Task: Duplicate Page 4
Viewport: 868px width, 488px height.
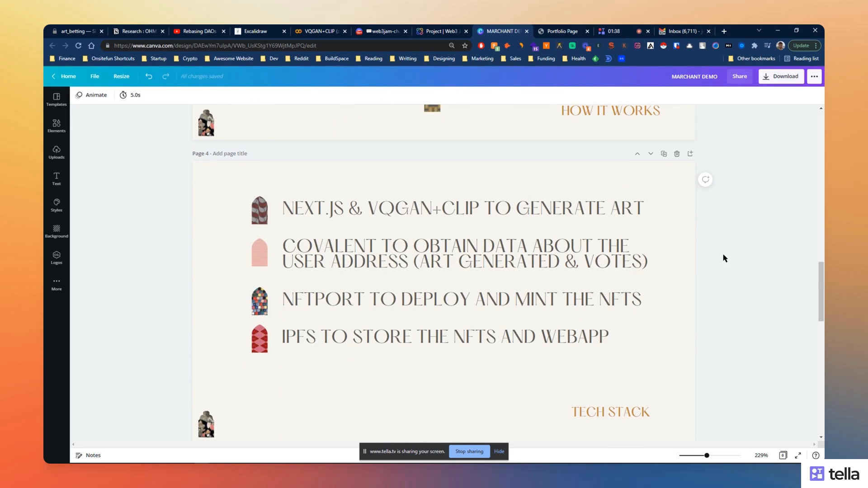Action: point(664,154)
